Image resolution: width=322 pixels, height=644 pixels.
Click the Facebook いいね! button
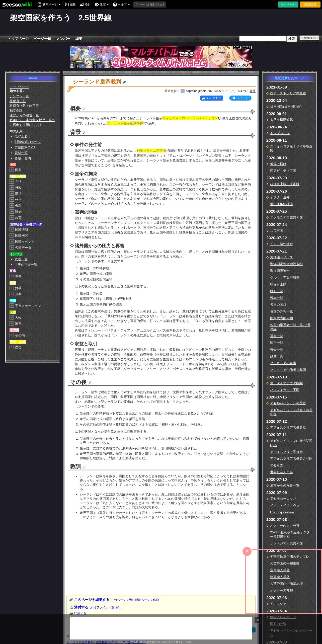tap(211, 98)
